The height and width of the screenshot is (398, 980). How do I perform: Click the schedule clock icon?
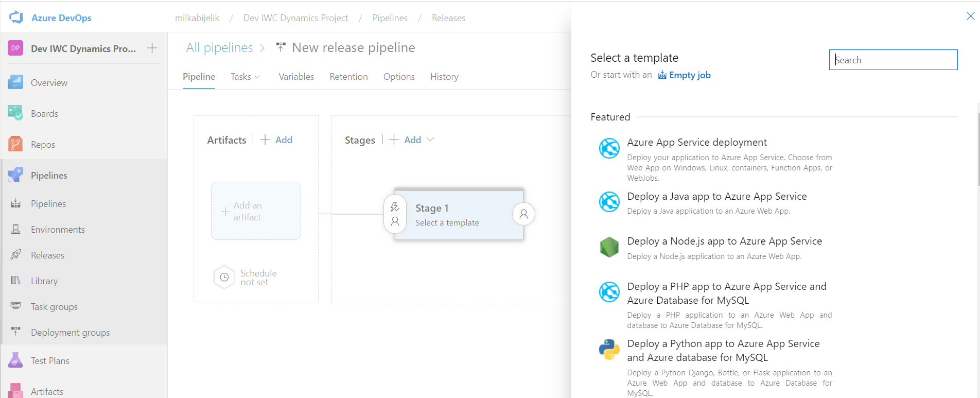[224, 277]
